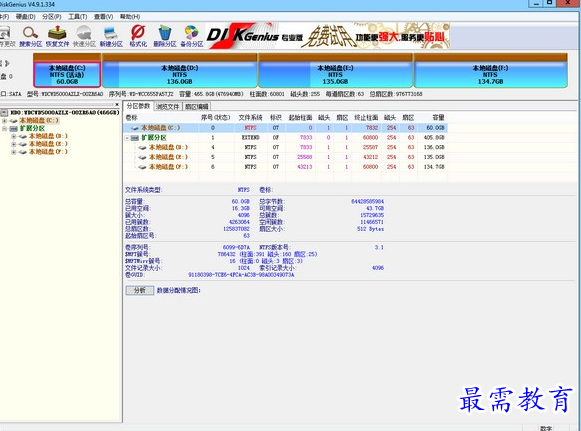Click 起始柱面 column header
This screenshot has width=581, height=431.
click(301, 118)
